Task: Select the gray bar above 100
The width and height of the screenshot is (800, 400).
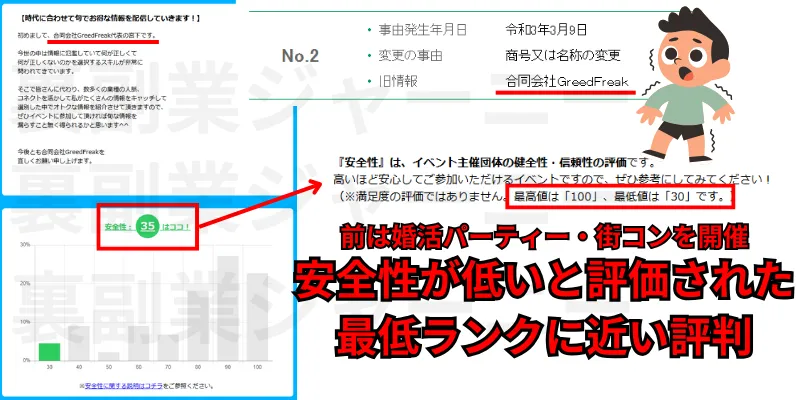Action: pyautogui.click(x=257, y=316)
